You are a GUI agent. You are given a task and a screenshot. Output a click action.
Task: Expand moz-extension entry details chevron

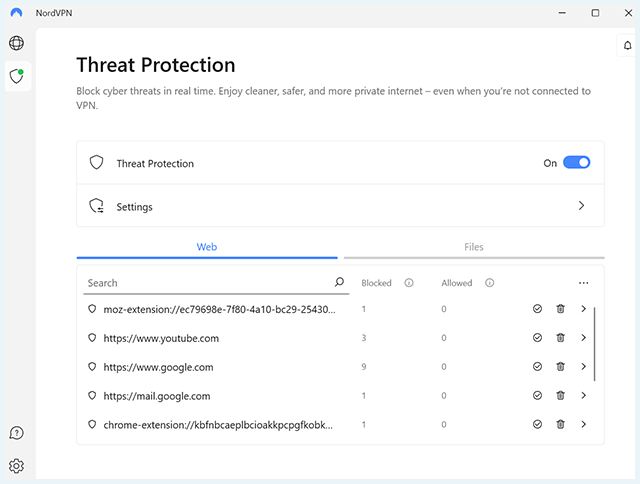[x=583, y=309]
